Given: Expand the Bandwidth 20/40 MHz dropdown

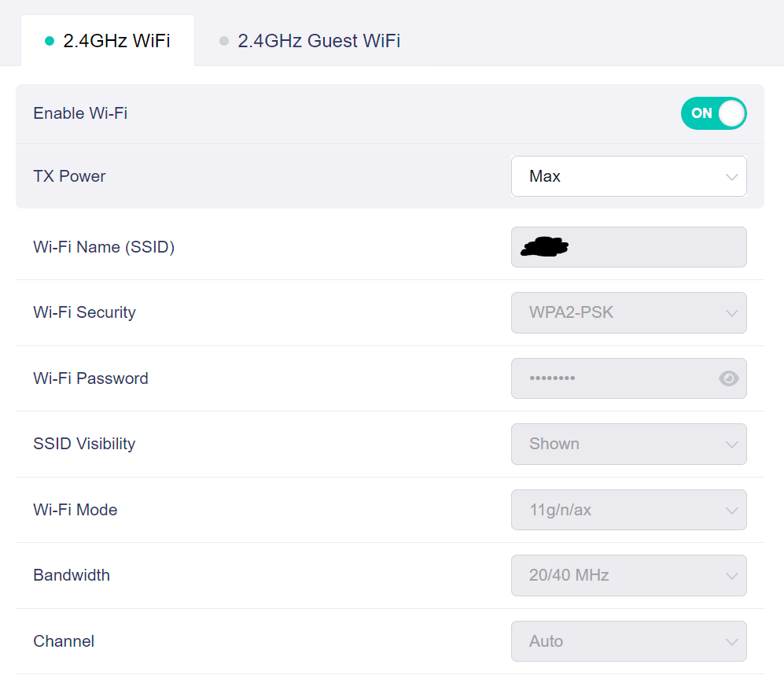Looking at the screenshot, I should [x=628, y=575].
